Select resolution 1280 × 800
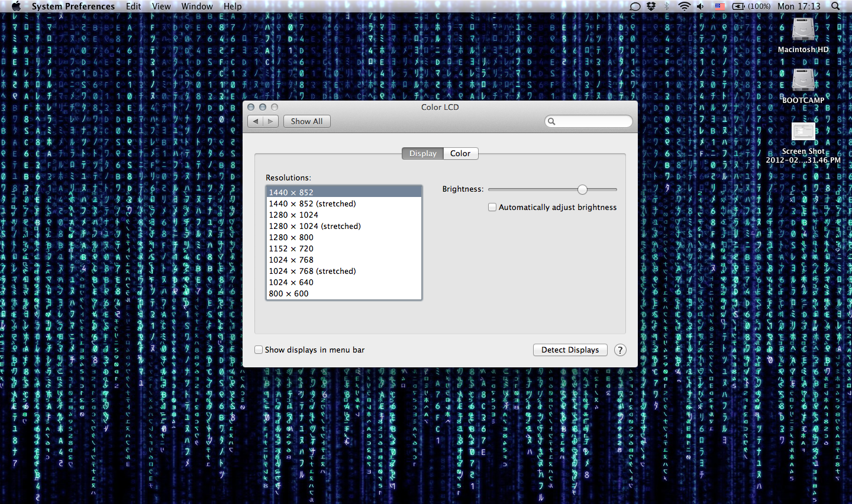This screenshot has width=852, height=504. tap(344, 237)
